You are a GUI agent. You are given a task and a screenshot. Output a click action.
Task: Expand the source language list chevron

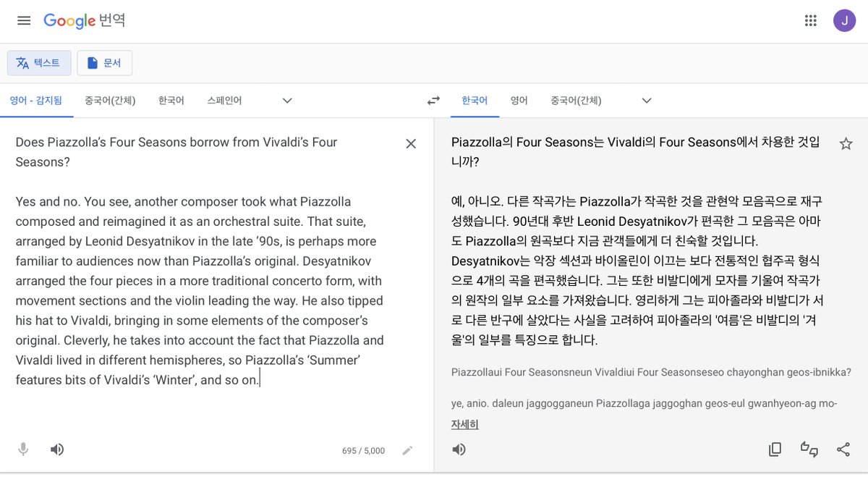(287, 101)
